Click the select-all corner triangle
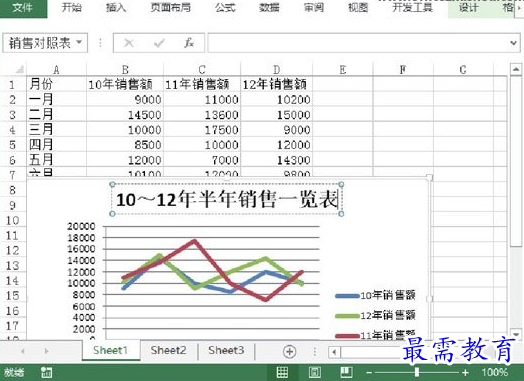 point(19,70)
